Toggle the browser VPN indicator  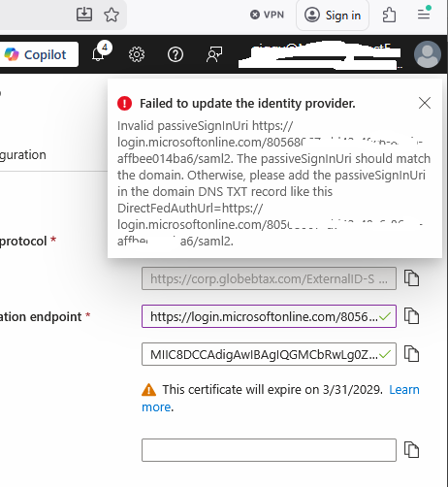[267, 15]
